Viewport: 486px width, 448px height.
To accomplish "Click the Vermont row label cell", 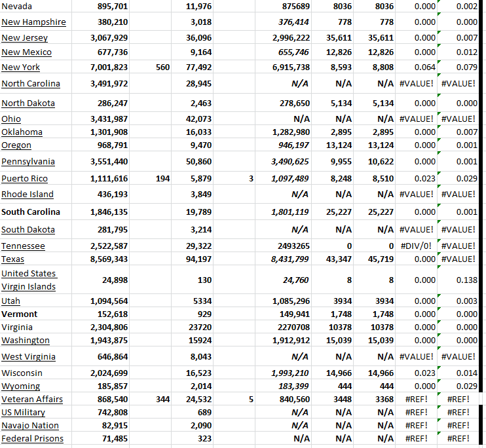I will (x=20, y=314).
